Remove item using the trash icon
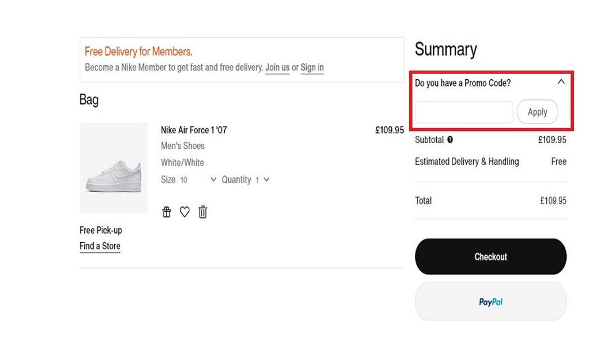This screenshot has height=364, width=607. tap(202, 212)
